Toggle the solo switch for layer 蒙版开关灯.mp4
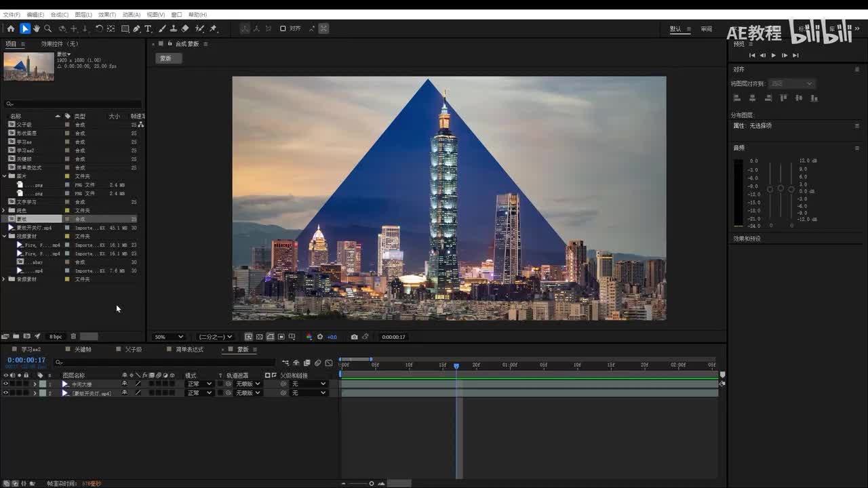 [x=19, y=393]
